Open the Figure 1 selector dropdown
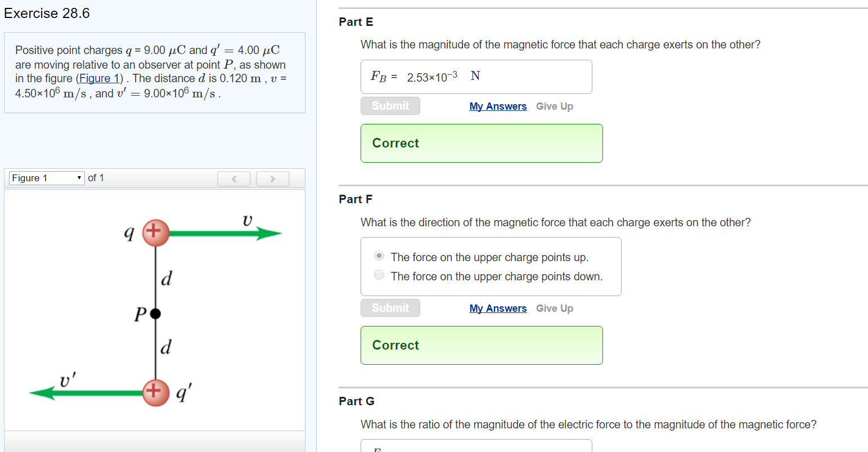The image size is (868, 452). pyautogui.click(x=46, y=178)
